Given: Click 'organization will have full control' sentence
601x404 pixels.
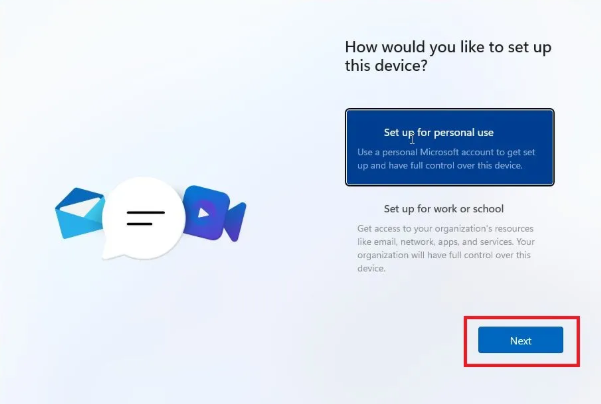Looking at the screenshot, I should click(444, 255).
